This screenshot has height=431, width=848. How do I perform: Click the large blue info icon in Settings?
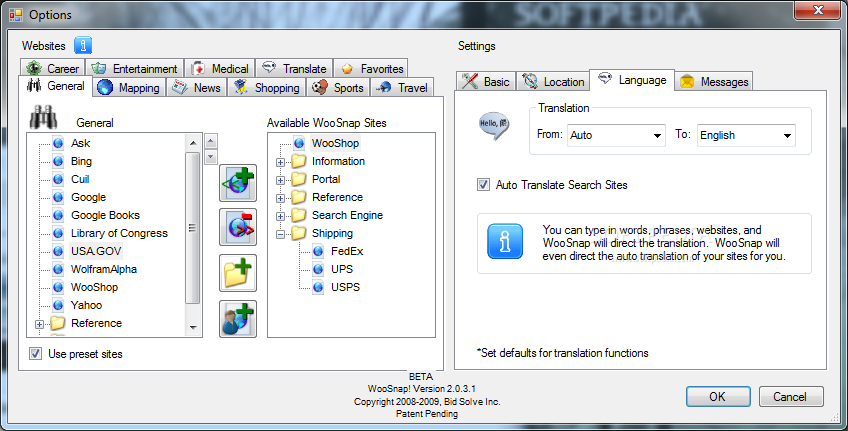505,241
